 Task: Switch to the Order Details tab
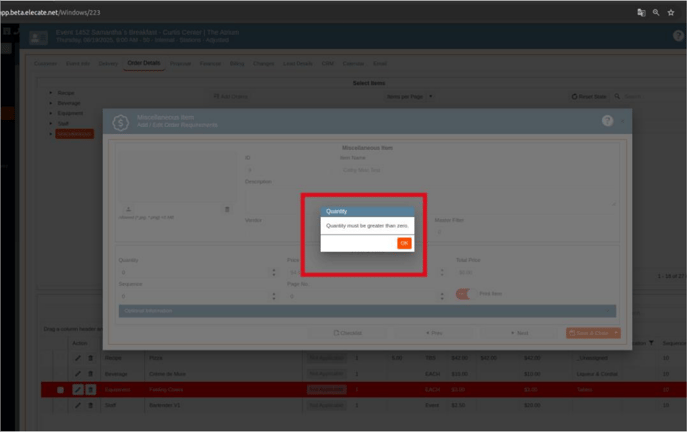click(x=144, y=63)
